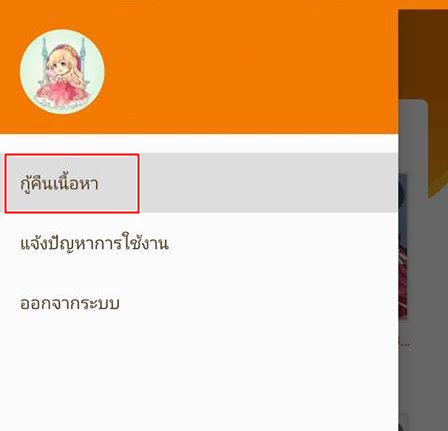This screenshot has height=431, width=448.
Task: Tap the circular user photo with pink dress
Action: 62,71
